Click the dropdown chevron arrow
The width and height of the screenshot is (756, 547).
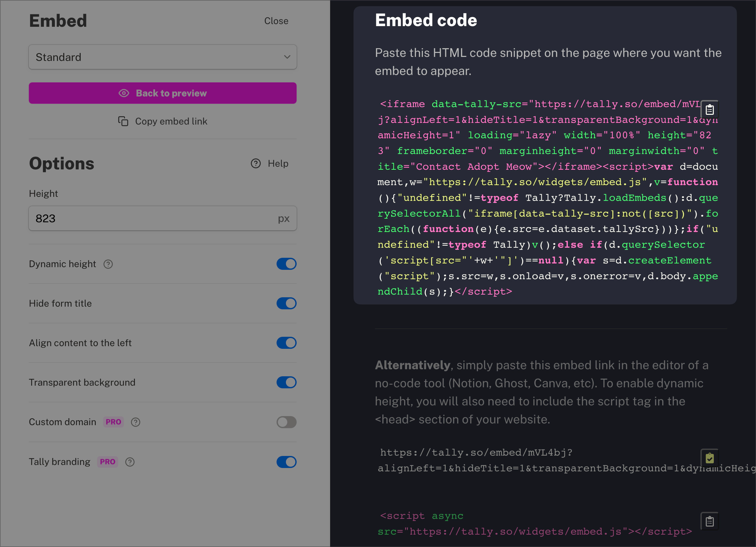(287, 57)
